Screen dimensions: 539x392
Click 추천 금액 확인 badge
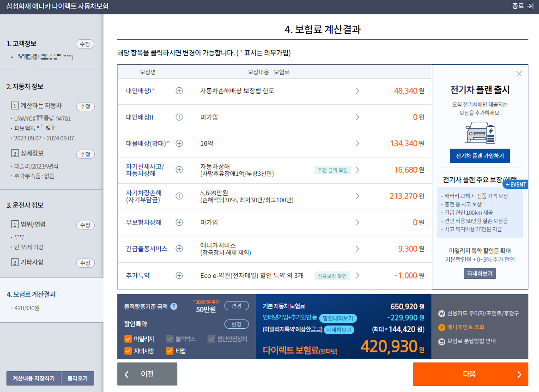click(333, 170)
